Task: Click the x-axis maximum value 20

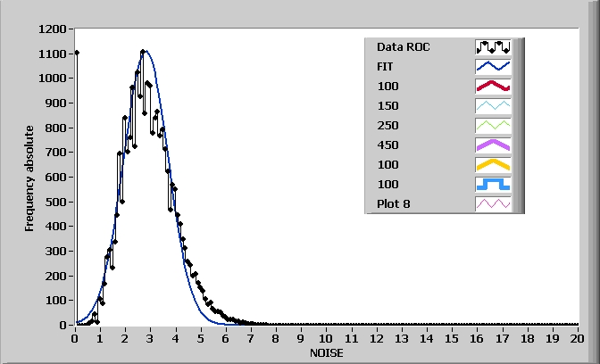Action: pos(577,338)
